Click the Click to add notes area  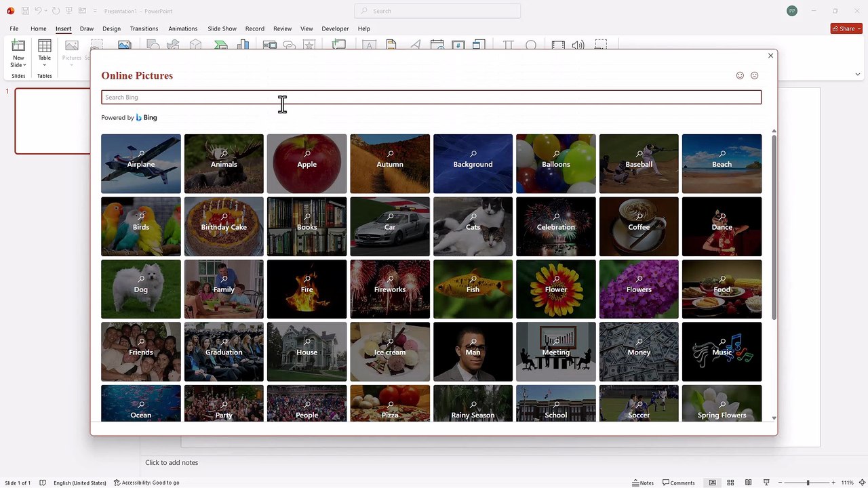[172, 462]
